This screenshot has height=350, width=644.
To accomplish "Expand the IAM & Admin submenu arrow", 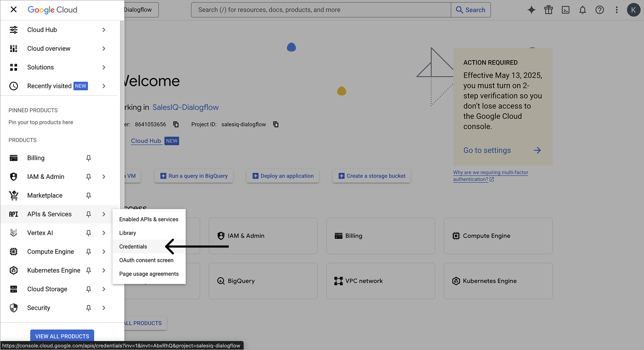I will click(x=104, y=177).
